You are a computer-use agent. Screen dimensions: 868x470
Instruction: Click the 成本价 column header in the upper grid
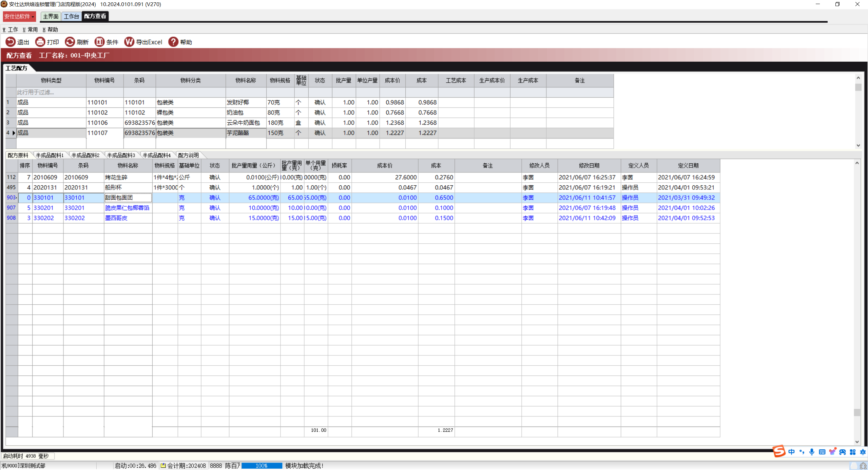tap(392, 80)
